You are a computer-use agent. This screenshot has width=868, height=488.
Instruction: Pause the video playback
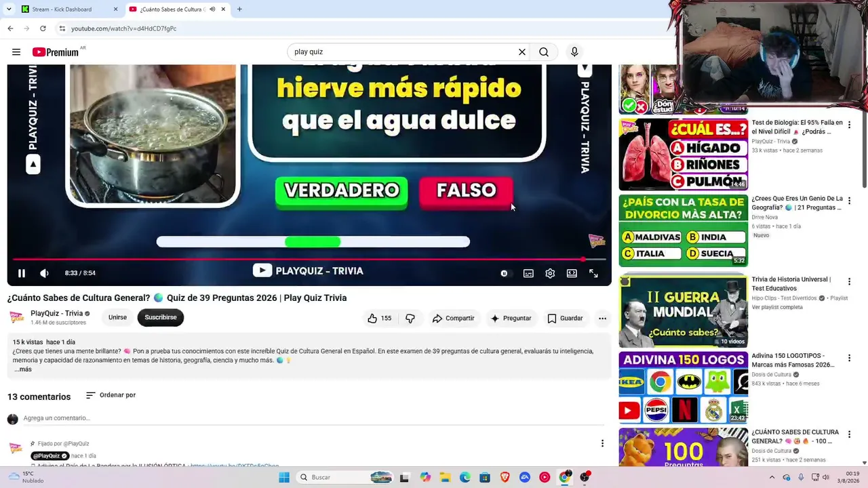point(22,273)
